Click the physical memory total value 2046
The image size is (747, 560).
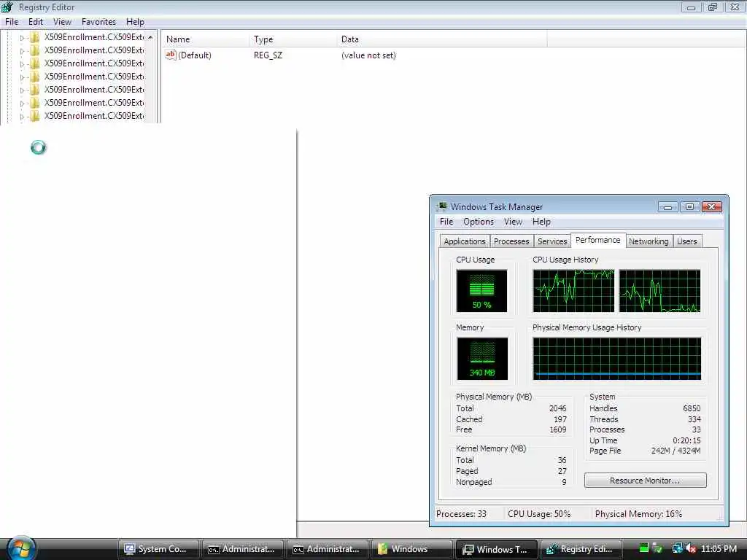pos(557,408)
